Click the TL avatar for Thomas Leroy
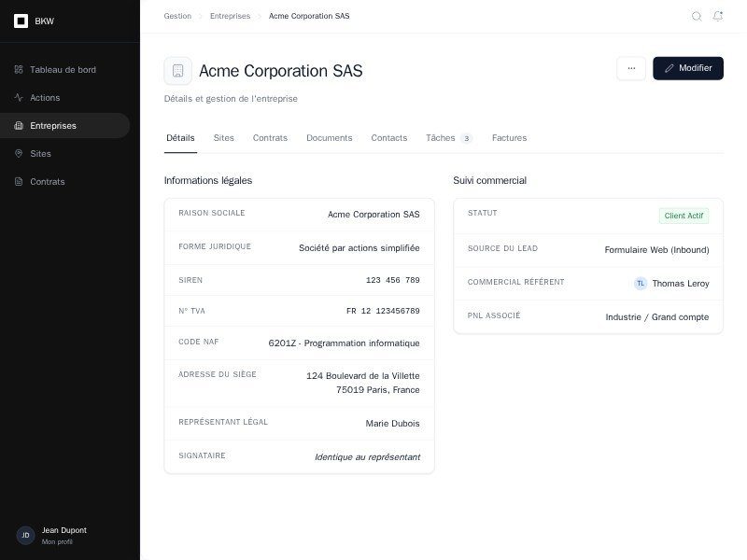747x560 pixels. pos(641,284)
